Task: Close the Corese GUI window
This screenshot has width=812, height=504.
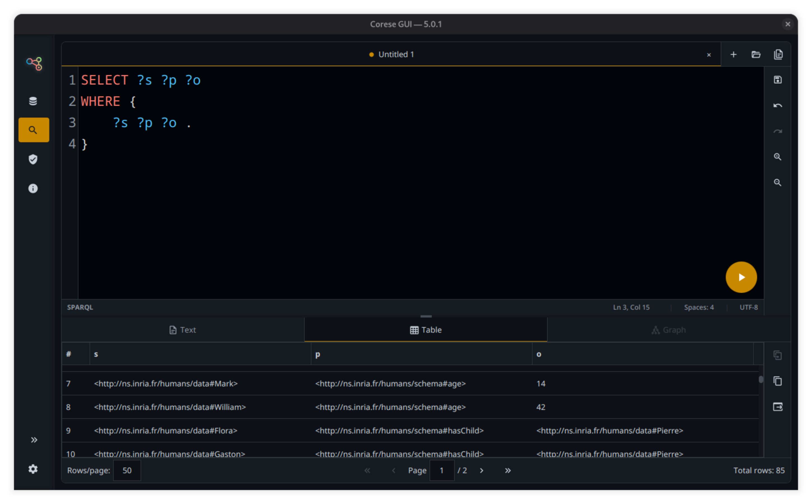Action: click(787, 24)
